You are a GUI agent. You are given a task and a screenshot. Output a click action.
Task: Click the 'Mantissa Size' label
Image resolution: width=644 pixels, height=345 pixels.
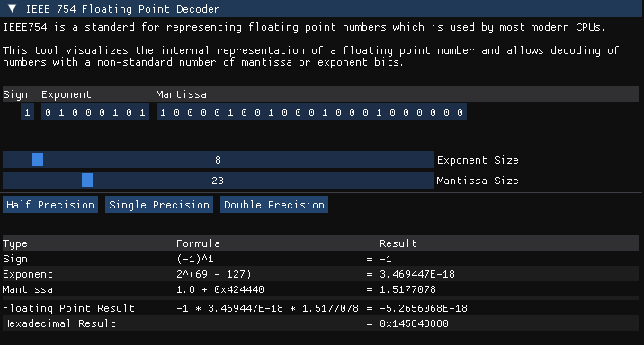478,181
